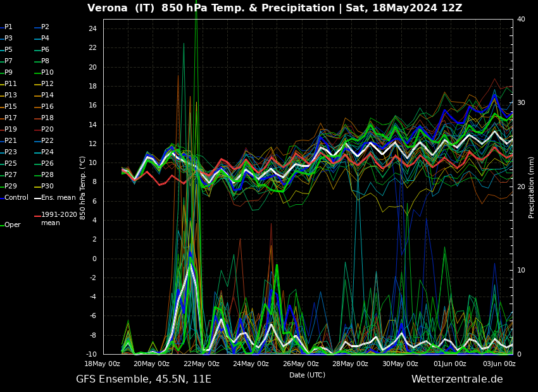Click the 22May 00z date tick label

(201, 364)
